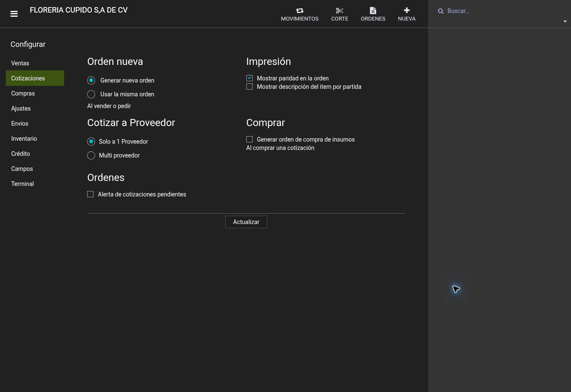
Task: Click the search magnifier icon
Action: pos(441,11)
